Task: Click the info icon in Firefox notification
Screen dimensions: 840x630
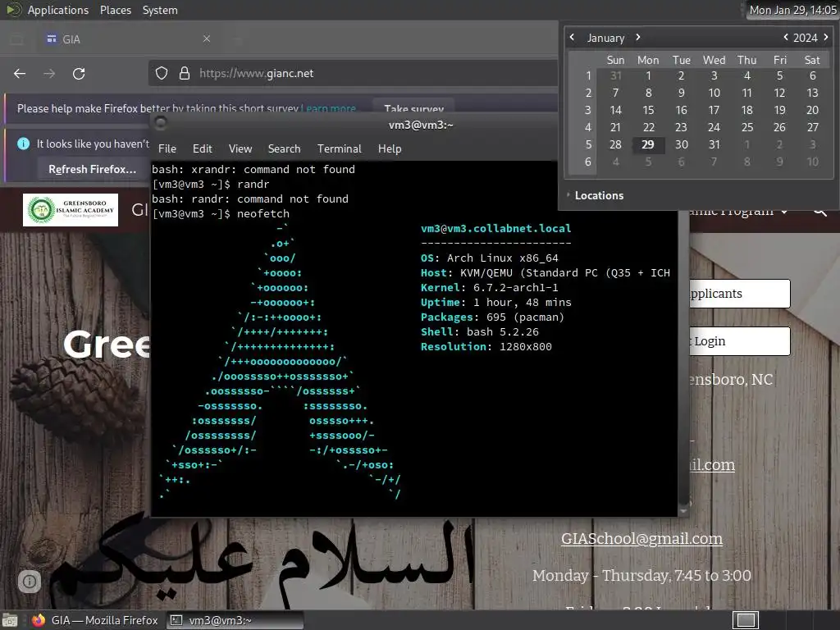Action: pyautogui.click(x=23, y=144)
